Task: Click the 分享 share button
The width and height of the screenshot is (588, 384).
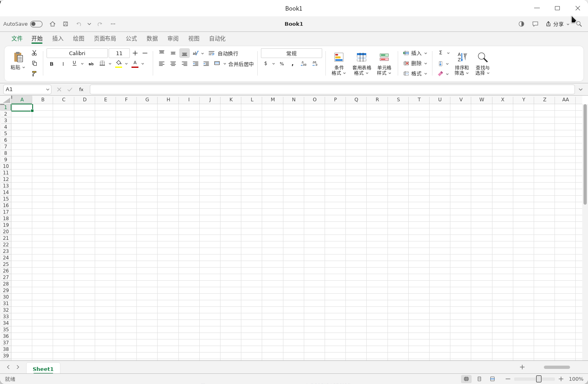Action: pos(557,24)
